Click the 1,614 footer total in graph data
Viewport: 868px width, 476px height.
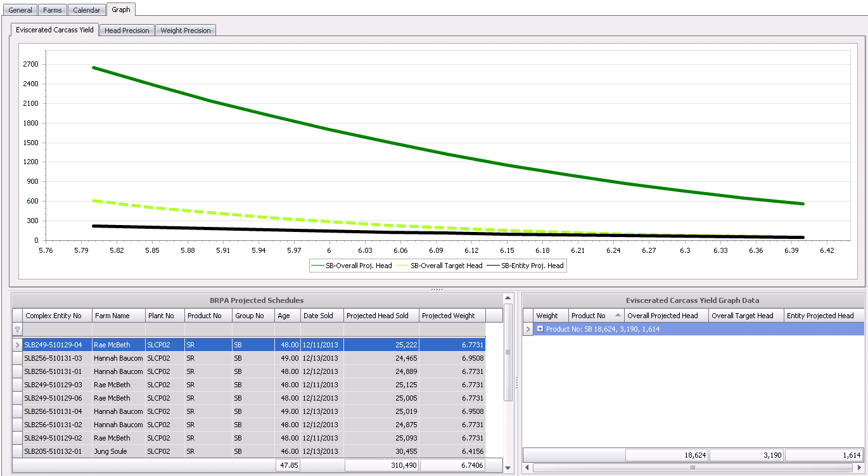pyautogui.click(x=824, y=455)
